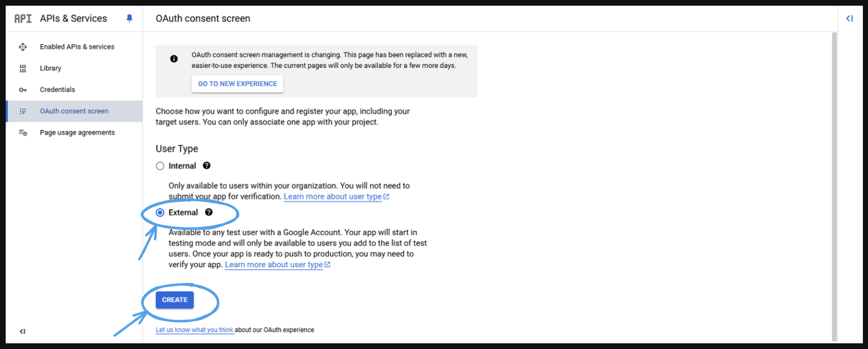Click the User Type heading
The image size is (868, 349).
click(177, 149)
